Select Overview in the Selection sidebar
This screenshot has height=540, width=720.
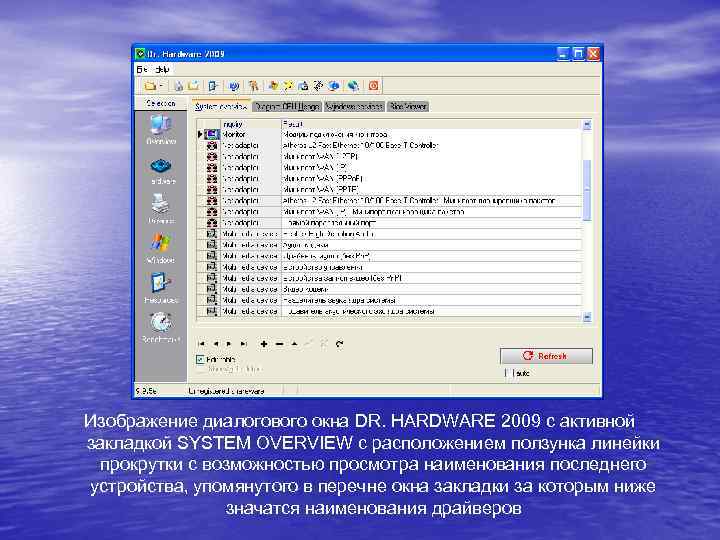pos(161,129)
